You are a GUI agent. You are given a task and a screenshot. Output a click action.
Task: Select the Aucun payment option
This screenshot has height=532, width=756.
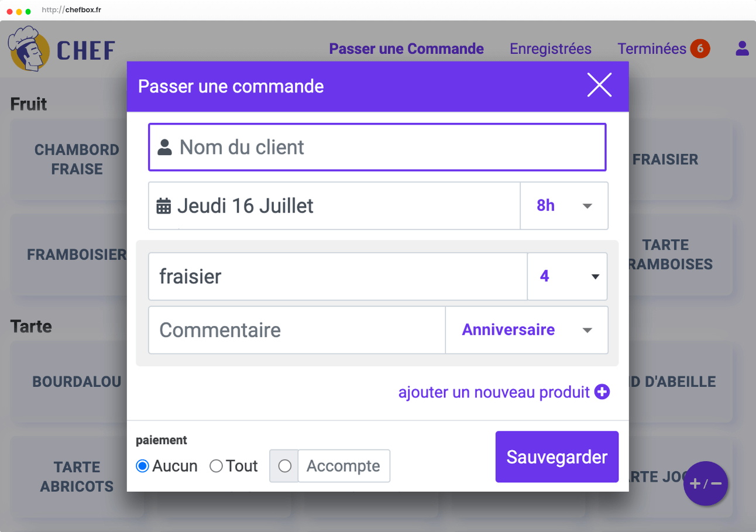coord(142,466)
